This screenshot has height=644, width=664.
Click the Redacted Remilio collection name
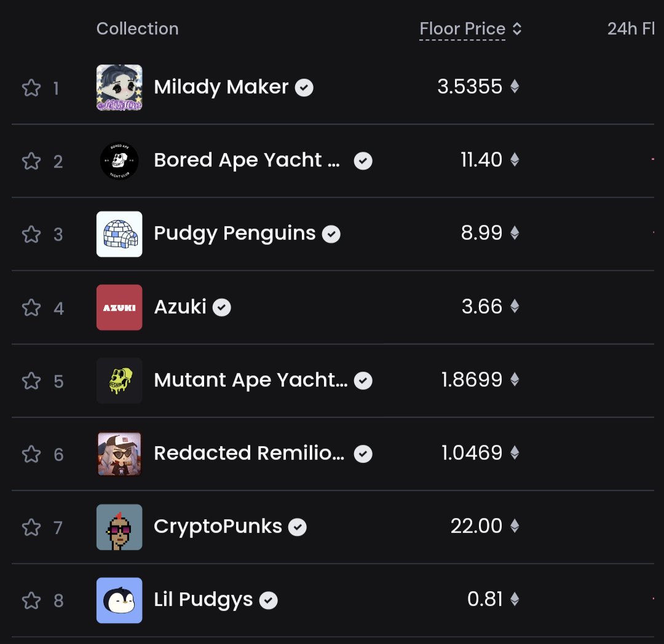[250, 453]
